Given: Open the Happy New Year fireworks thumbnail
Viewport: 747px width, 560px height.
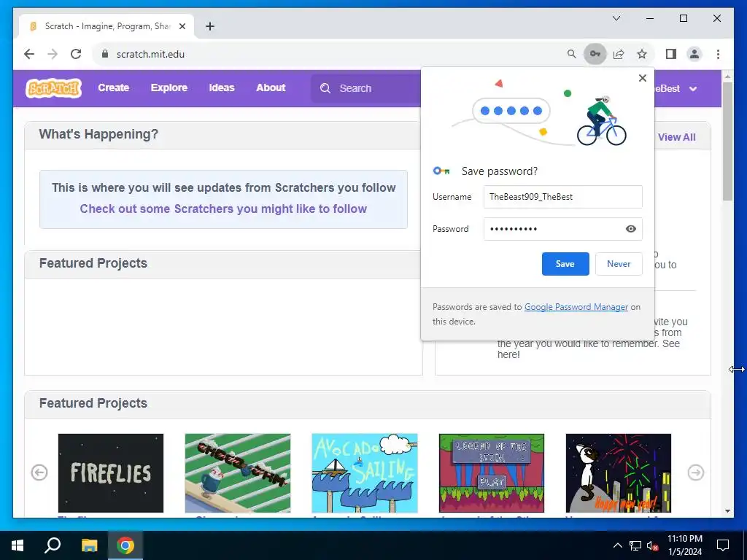Looking at the screenshot, I should click(x=619, y=473).
